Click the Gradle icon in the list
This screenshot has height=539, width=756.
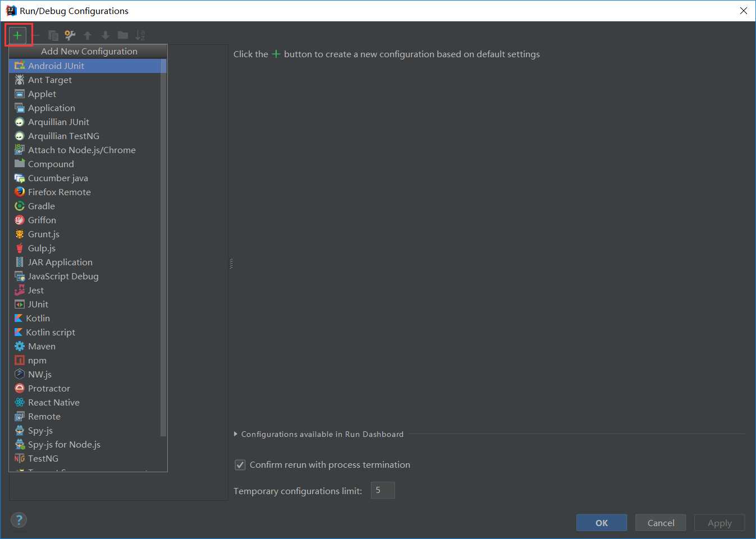[x=20, y=206]
